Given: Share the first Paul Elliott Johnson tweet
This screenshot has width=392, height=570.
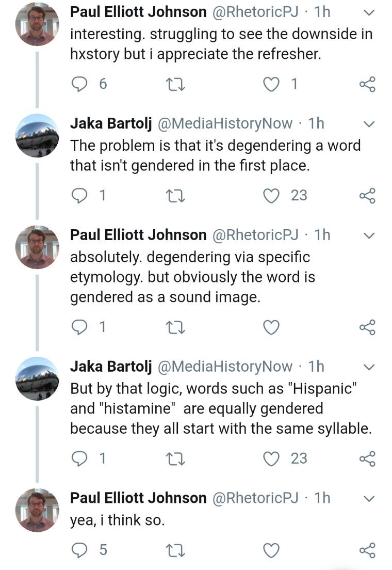Looking at the screenshot, I should (367, 84).
